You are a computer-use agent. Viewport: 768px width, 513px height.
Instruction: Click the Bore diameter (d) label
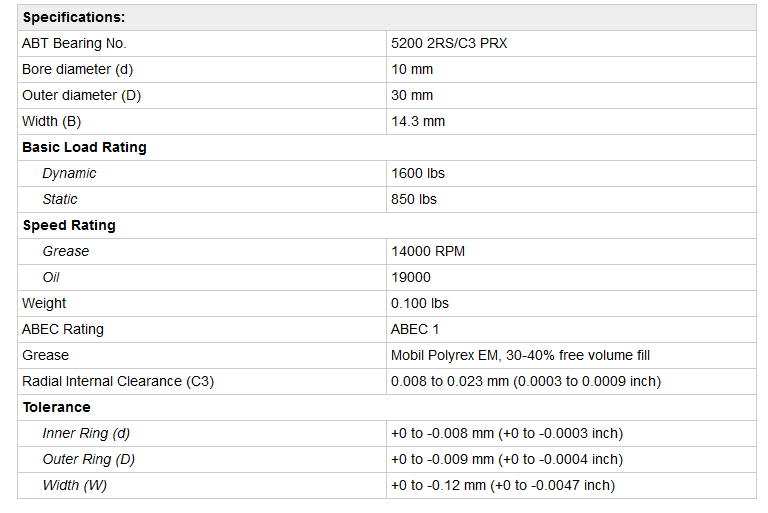[x=77, y=70]
